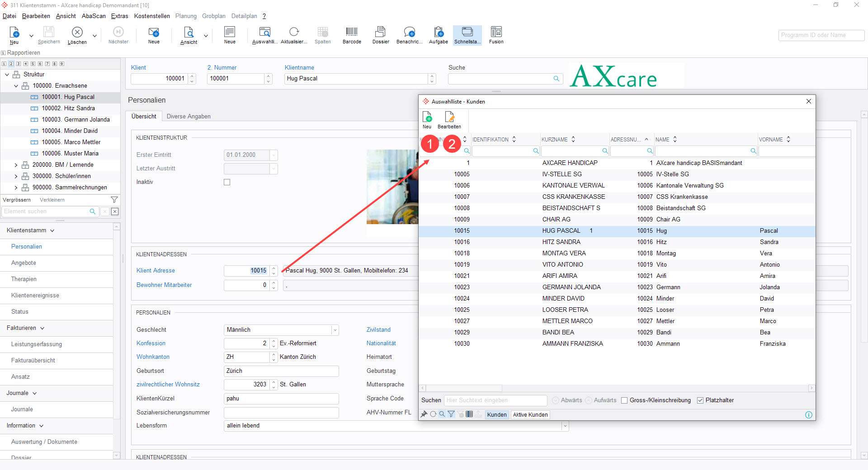The width and height of the screenshot is (868, 470).
Task: Open the Auswahlliste toolbar icon
Action: (x=265, y=35)
